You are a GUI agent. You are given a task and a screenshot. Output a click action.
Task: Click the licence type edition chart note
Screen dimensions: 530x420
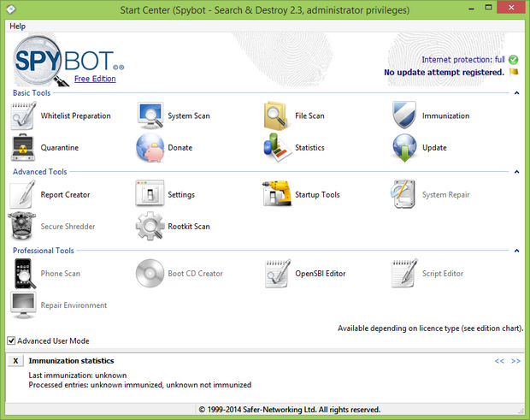click(x=430, y=328)
